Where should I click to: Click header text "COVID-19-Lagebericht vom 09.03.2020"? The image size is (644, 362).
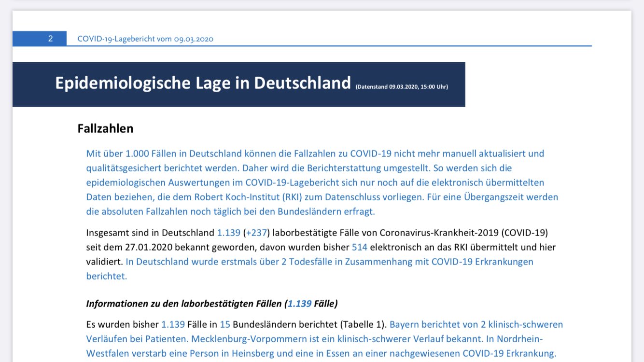pyautogui.click(x=145, y=39)
